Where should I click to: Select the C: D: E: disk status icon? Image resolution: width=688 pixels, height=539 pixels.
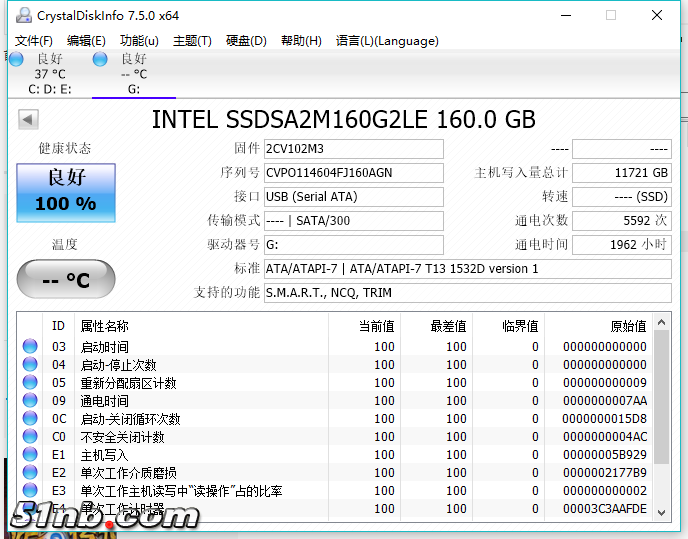(16, 59)
